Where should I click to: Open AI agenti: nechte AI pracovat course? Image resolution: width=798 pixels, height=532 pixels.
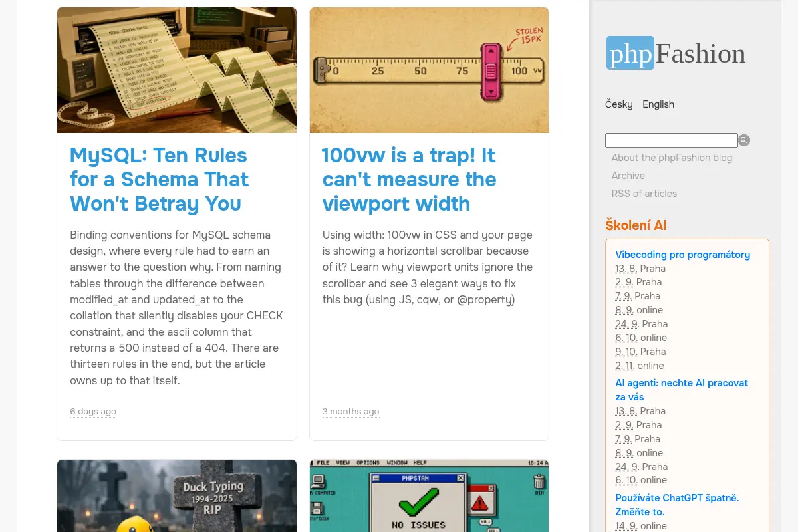(682, 390)
